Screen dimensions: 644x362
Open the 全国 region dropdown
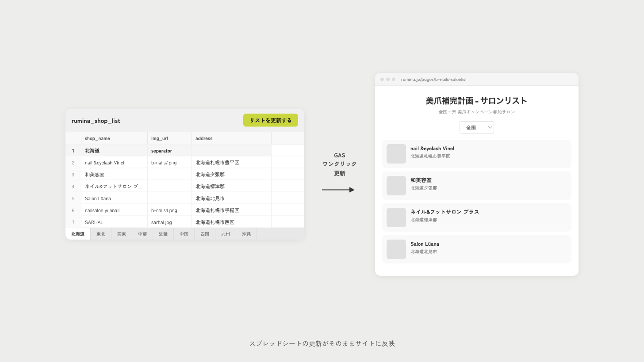point(476,127)
